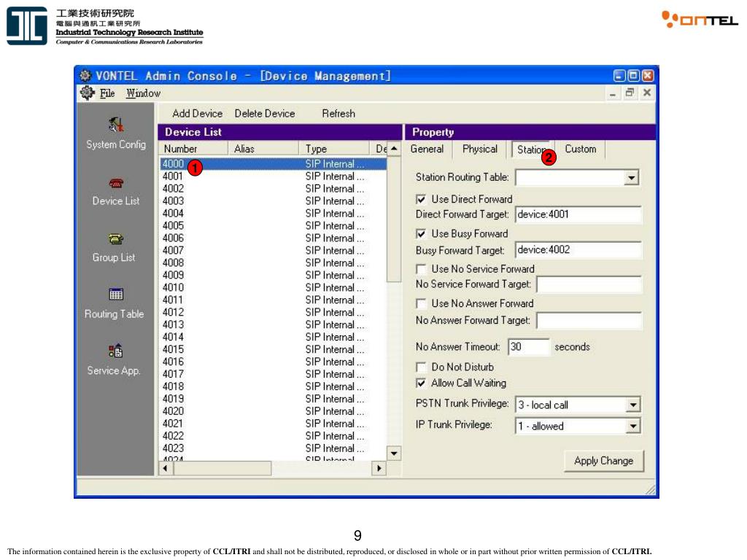Open the Window menu
747x560 pixels.
[143, 93]
